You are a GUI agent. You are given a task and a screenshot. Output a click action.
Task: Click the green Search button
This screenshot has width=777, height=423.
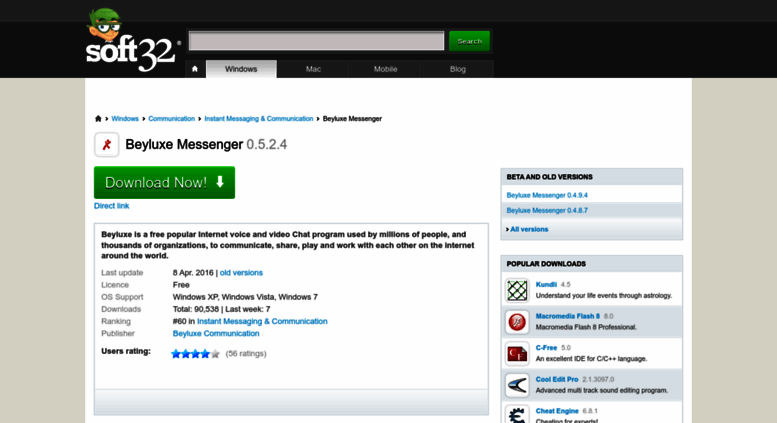[x=469, y=41]
